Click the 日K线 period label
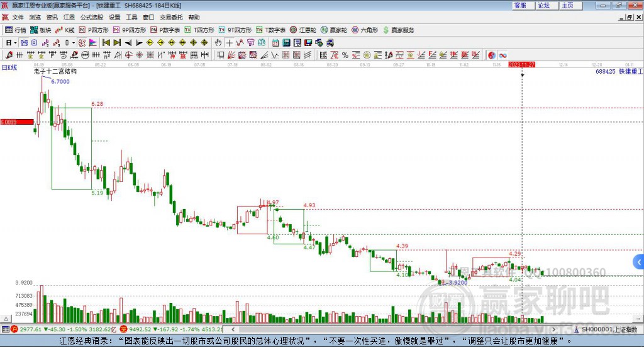The image size is (644, 347). (9, 67)
